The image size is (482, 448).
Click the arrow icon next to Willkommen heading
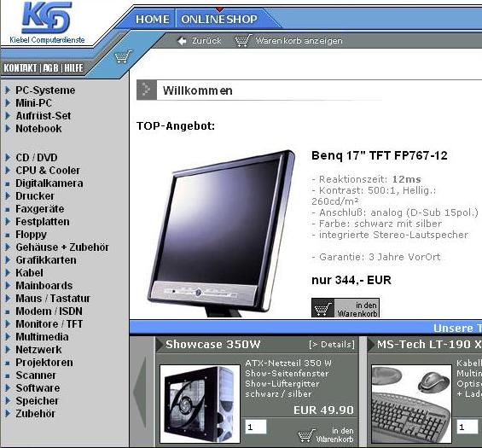click(147, 90)
